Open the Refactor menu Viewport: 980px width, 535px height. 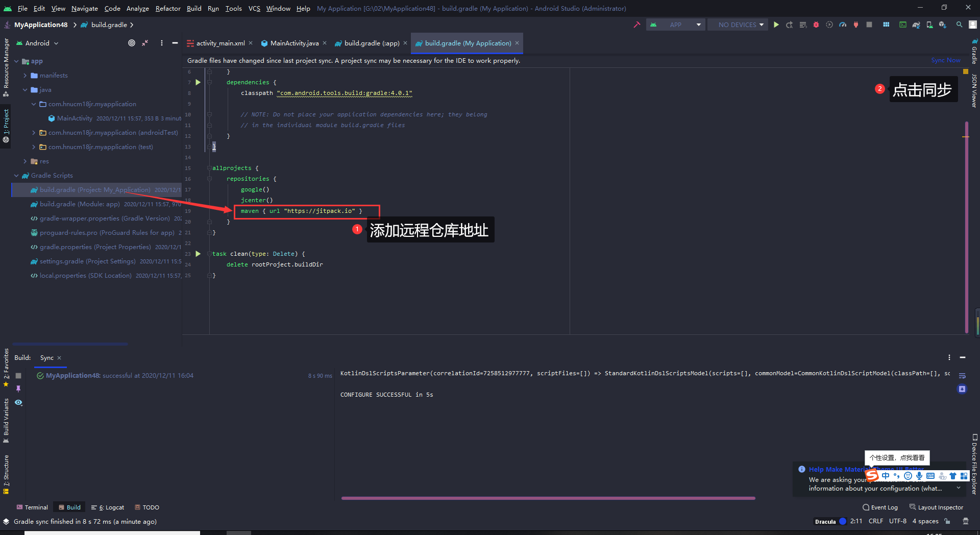[168, 8]
